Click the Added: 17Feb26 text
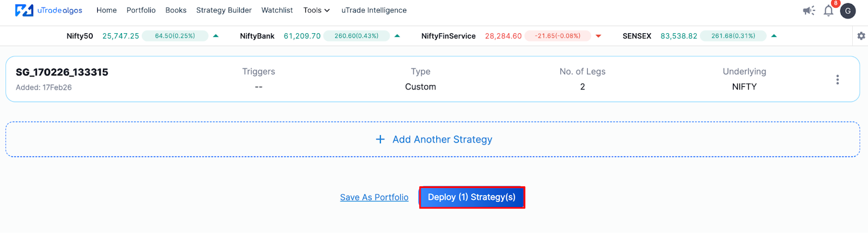This screenshot has width=868, height=233. 43,87
